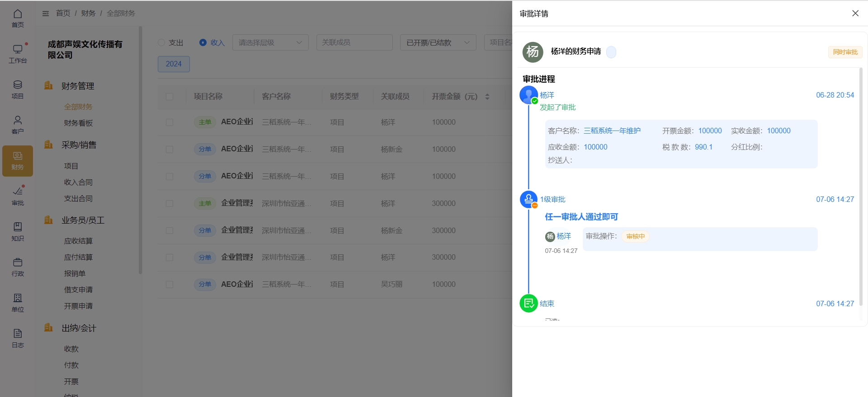Screen dimensions: 868x397
Task: Click the 出纳/会计 section icon
Action: (48, 328)
